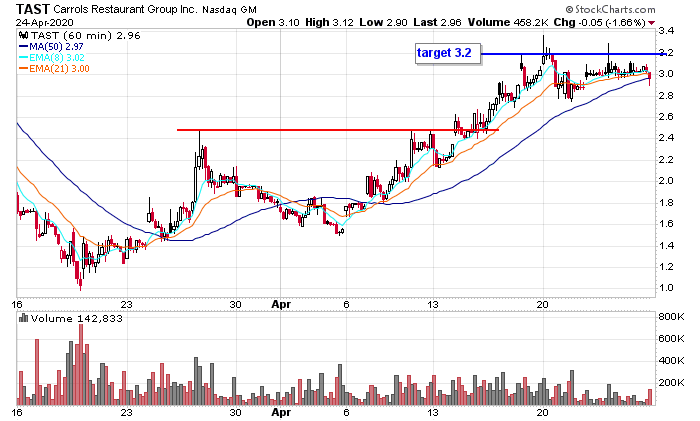700x421 pixels.
Task: Click the blue horizontal target line
Action: (x=574, y=54)
